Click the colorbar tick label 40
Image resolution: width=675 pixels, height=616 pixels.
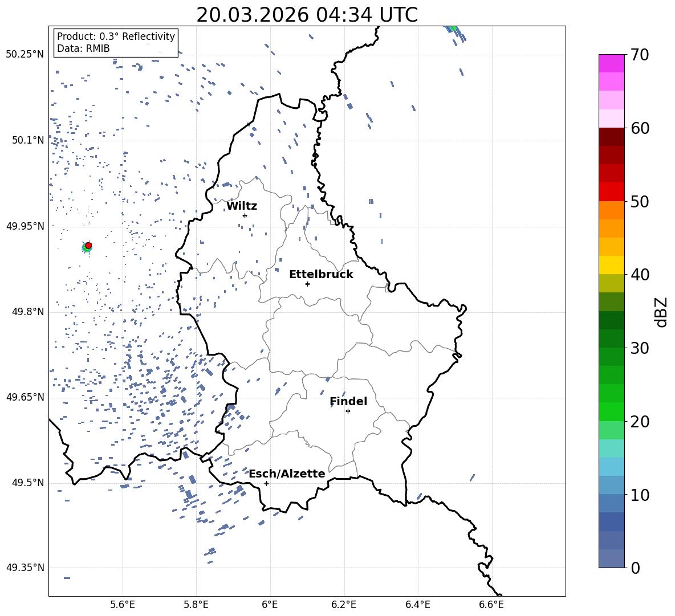coord(639,275)
